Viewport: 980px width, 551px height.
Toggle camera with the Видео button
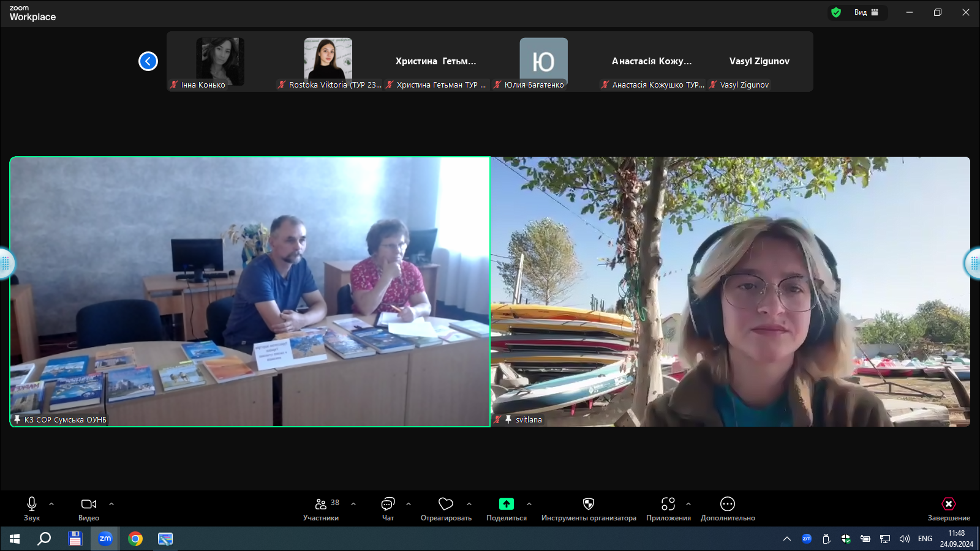click(88, 508)
